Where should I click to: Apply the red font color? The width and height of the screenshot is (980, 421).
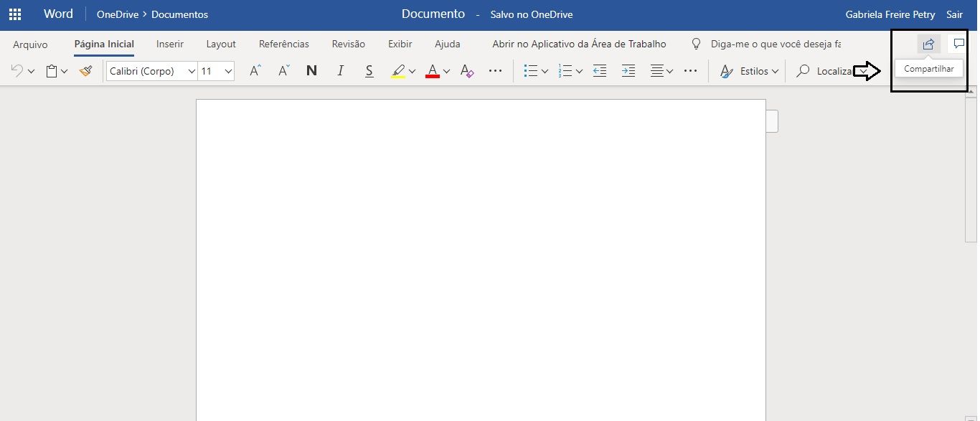433,71
